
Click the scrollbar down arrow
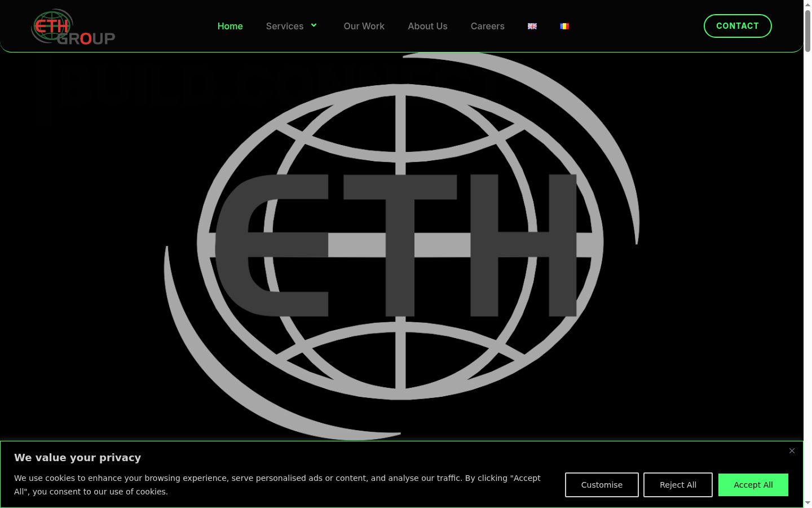click(x=807, y=502)
